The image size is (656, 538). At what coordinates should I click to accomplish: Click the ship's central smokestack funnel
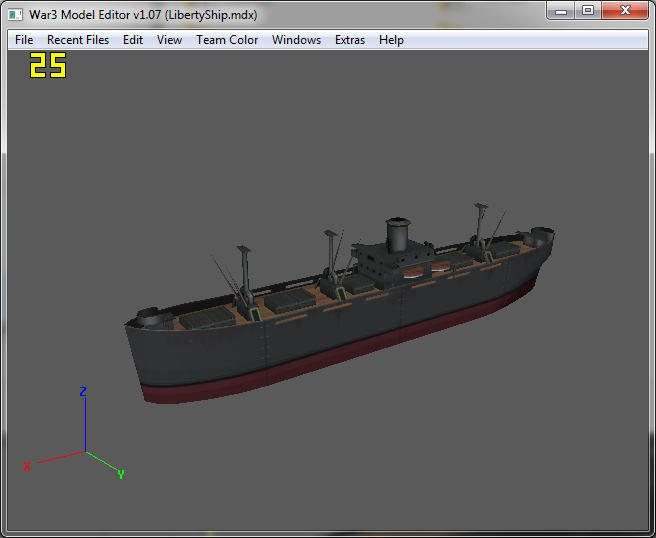tap(397, 234)
